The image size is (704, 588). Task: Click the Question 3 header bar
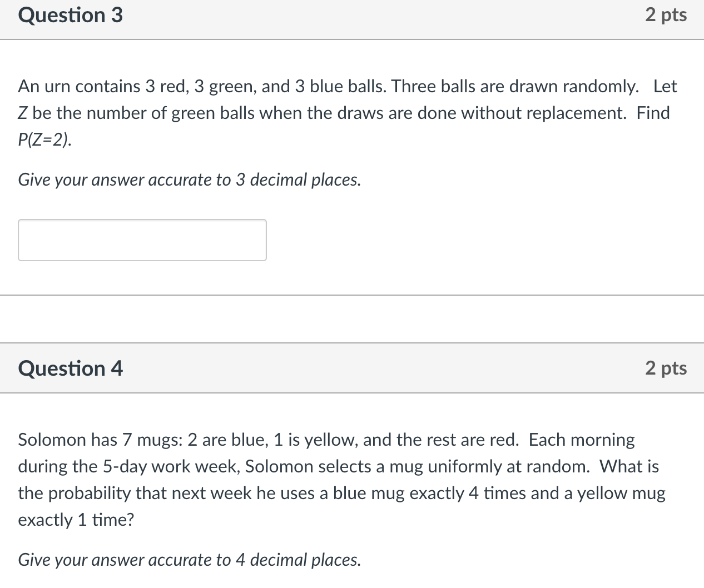352,19
